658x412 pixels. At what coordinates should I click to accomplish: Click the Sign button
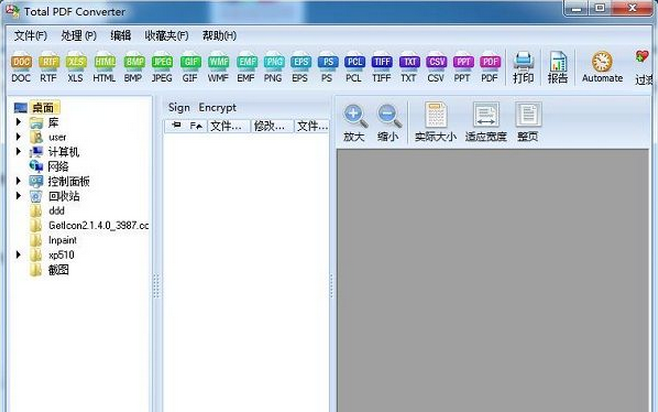[179, 108]
